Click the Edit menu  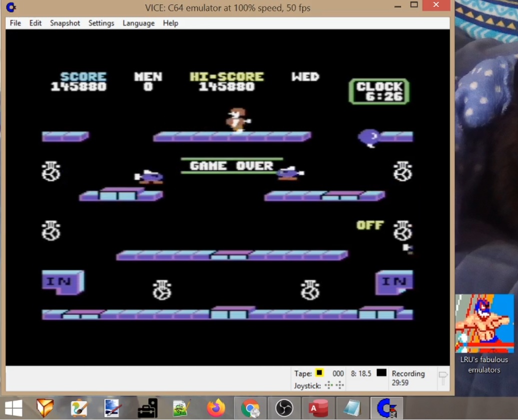click(x=35, y=23)
